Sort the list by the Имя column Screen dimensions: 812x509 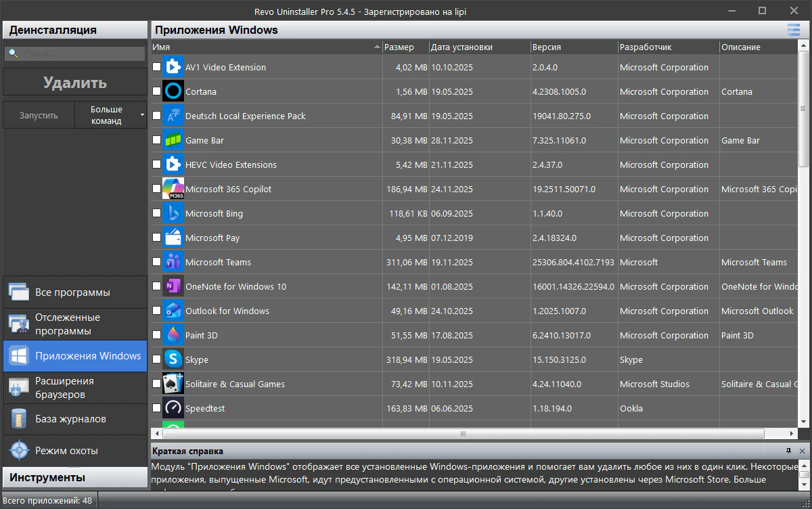(x=264, y=47)
